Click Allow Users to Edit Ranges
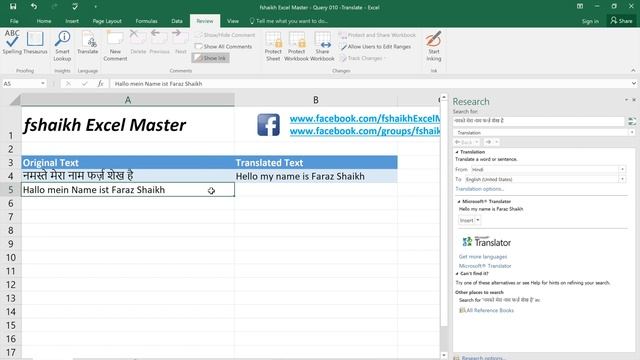640x360 pixels. [376, 47]
